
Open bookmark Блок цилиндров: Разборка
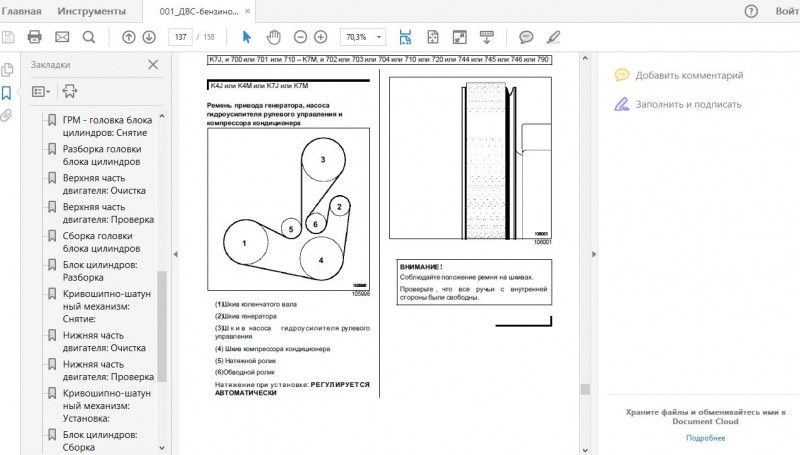point(100,271)
